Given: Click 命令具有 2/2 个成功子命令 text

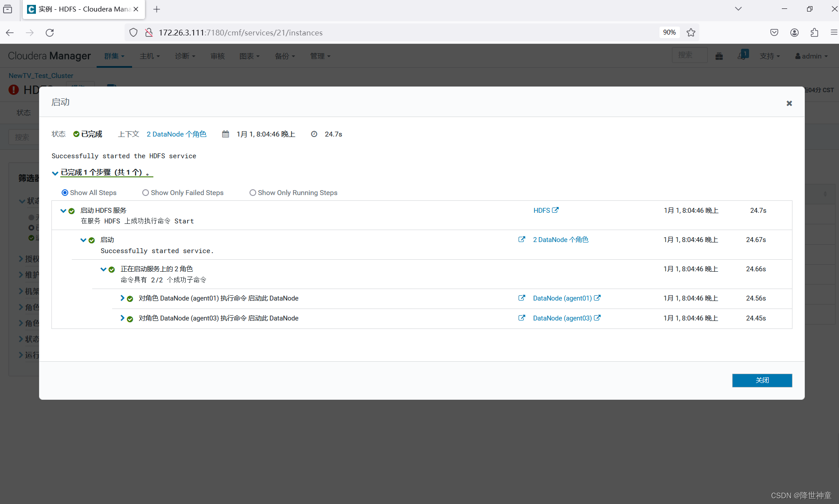Looking at the screenshot, I should click(164, 280).
